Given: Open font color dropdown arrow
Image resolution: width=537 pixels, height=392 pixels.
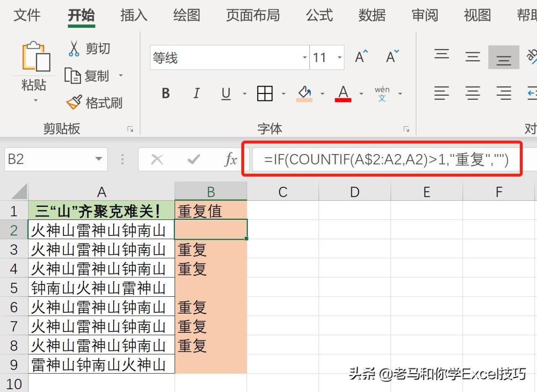Looking at the screenshot, I should 361,94.
